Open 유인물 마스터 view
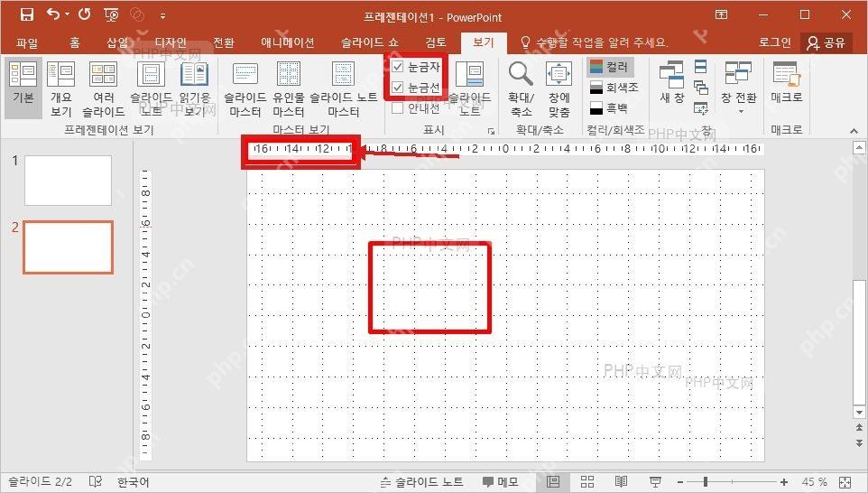 (x=289, y=88)
